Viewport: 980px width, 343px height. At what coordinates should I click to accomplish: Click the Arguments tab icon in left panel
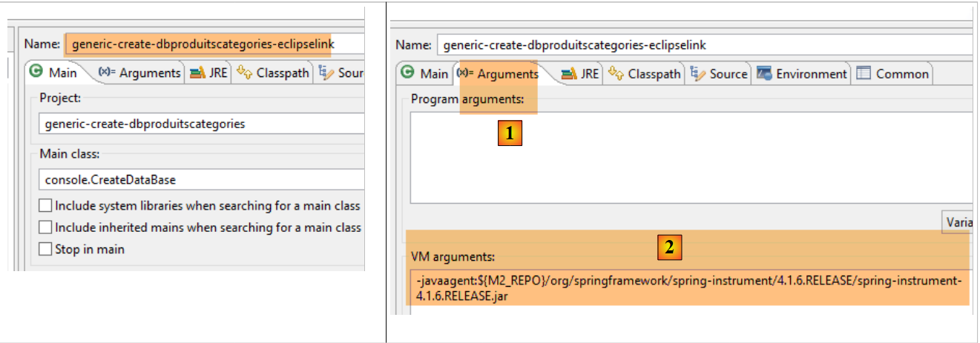(106, 73)
